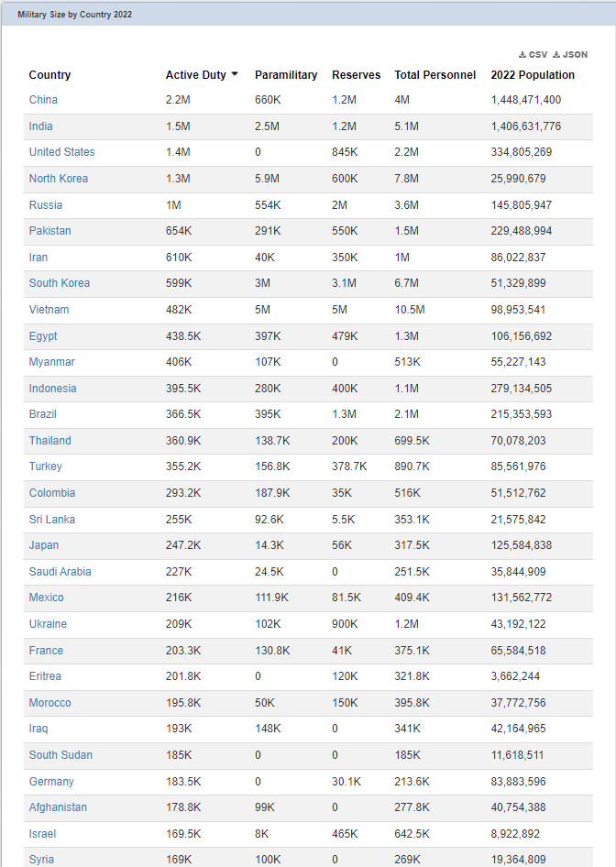Viewport: 616px width, 867px height.
Task: Open the Israel country link
Action: 42,833
